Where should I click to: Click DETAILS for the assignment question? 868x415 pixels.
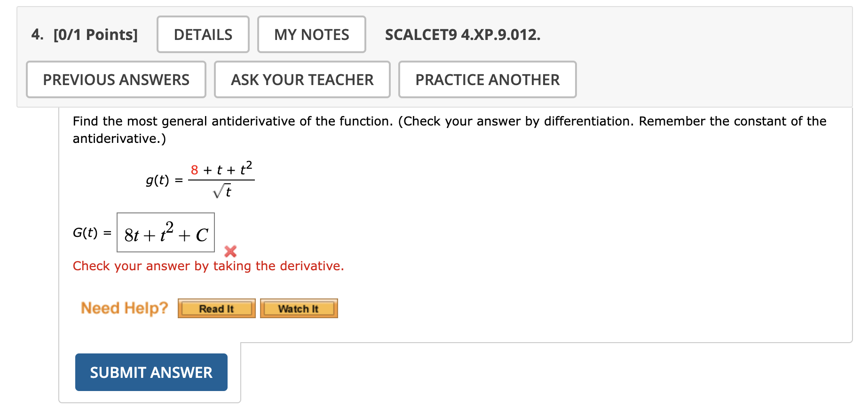pyautogui.click(x=202, y=34)
